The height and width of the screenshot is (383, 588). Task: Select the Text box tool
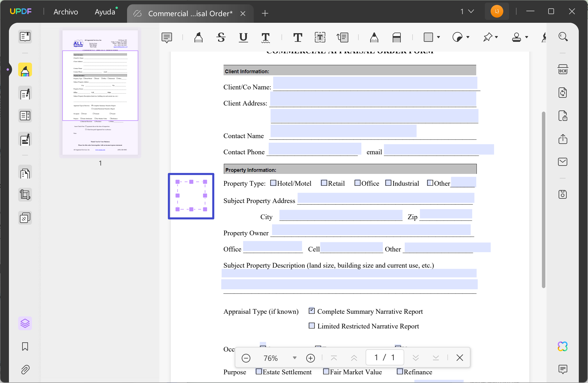(x=320, y=37)
